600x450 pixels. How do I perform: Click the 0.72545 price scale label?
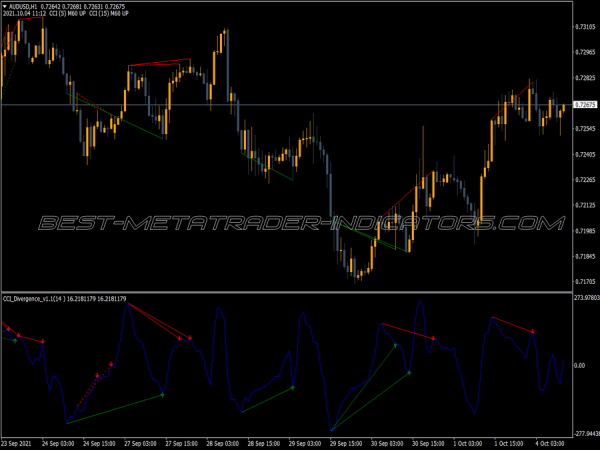pyautogui.click(x=585, y=129)
